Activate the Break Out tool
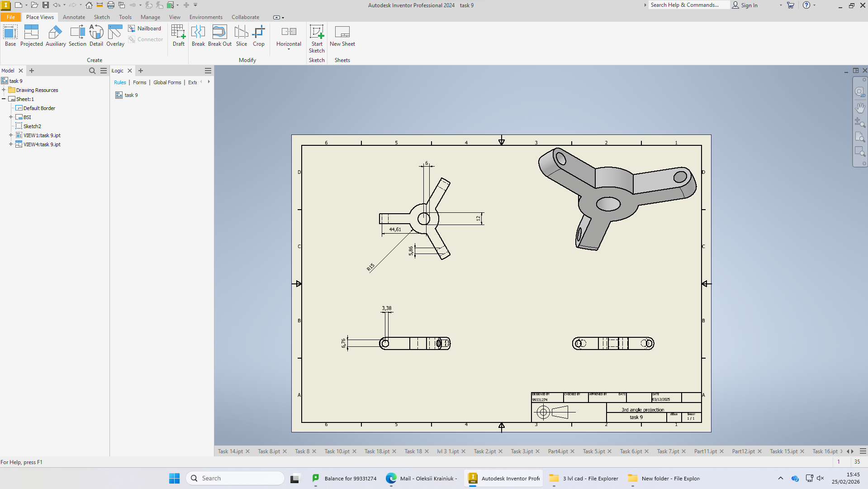868x489 pixels. pos(220,36)
